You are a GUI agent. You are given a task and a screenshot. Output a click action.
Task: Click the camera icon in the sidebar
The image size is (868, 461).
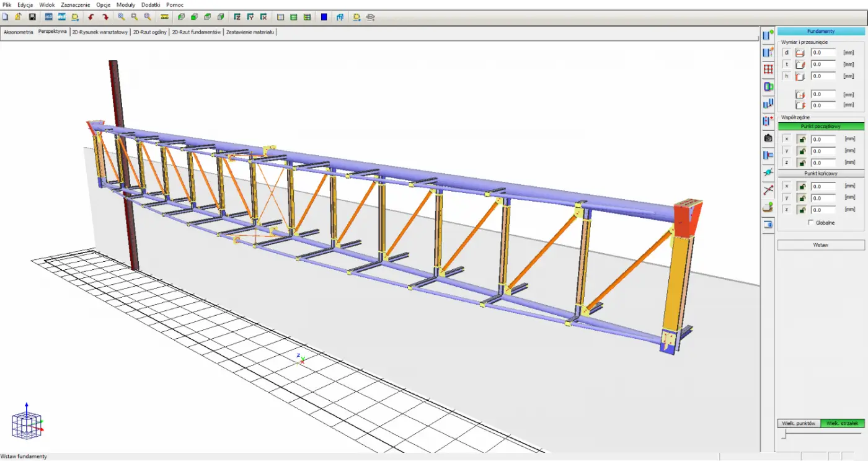(768, 138)
